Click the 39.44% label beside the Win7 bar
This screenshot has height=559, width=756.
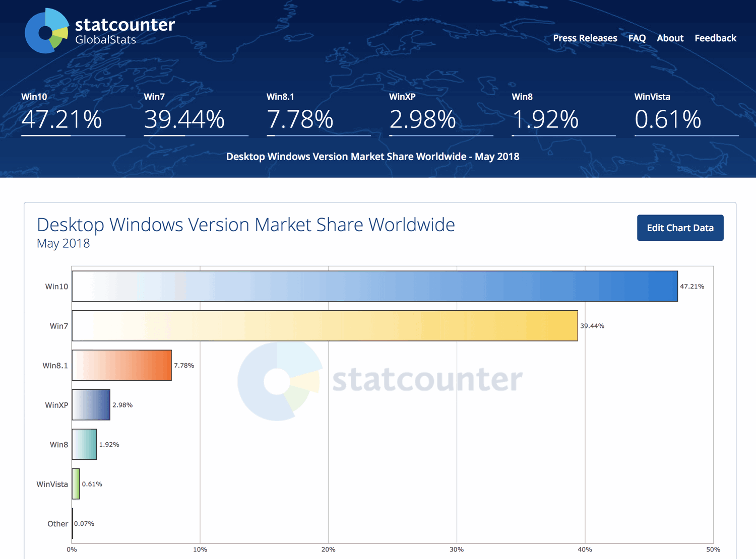[591, 325]
